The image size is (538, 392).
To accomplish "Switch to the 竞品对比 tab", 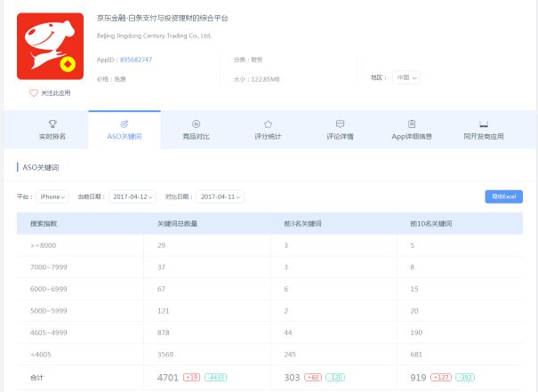I will (x=196, y=130).
